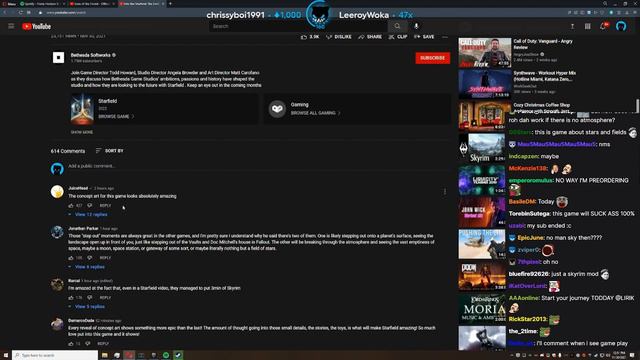640x360 pixels.
Task: Click the taskbar 'Type here to search' box
Action: click(55, 355)
